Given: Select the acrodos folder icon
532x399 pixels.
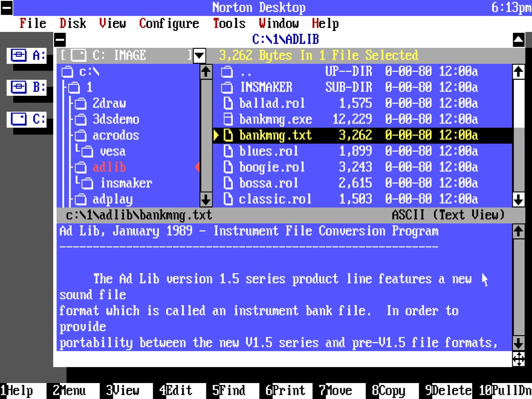Looking at the screenshot, I should tap(80, 135).
